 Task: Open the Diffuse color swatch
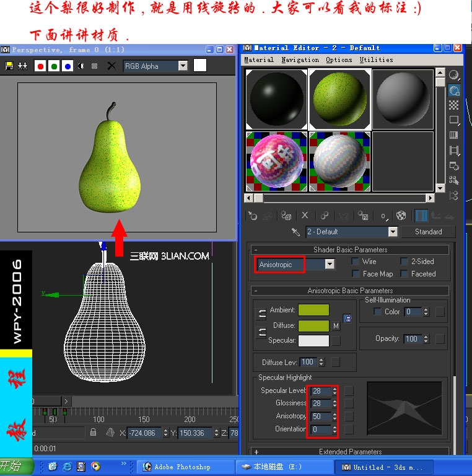coord(313,326)
